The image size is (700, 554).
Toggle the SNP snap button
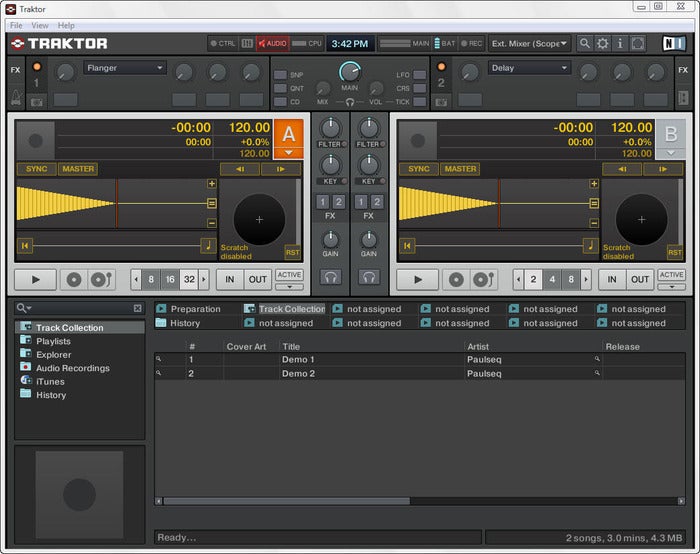tap(280, 75)
